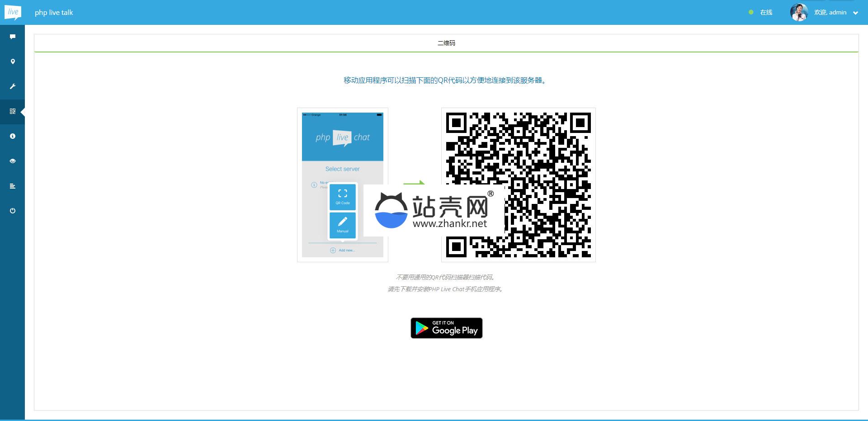Click the Get it on Google Play button
This screenshot has height=421, width=868.
point(446,328)
